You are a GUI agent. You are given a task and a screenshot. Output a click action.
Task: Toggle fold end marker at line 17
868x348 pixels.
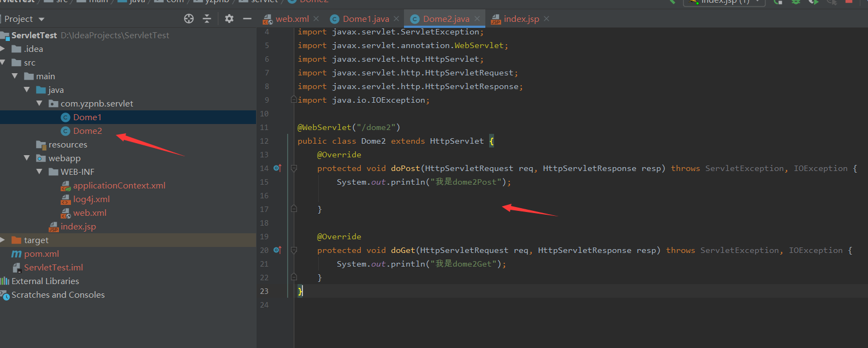[x=294, y=209]
